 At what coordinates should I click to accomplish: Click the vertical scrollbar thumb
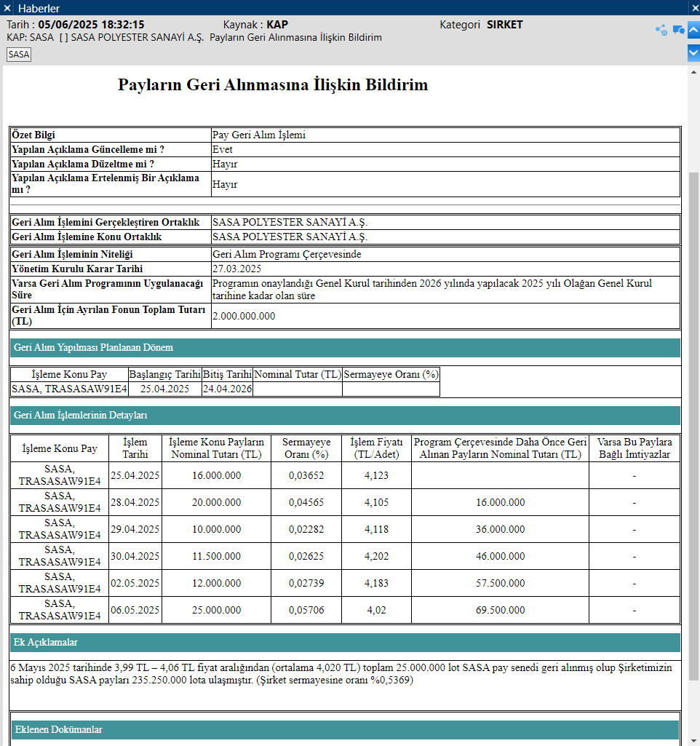693,428
